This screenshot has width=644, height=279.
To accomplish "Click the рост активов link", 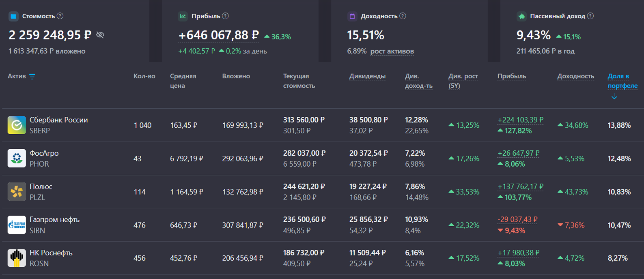I will click(x=392, y=51).
